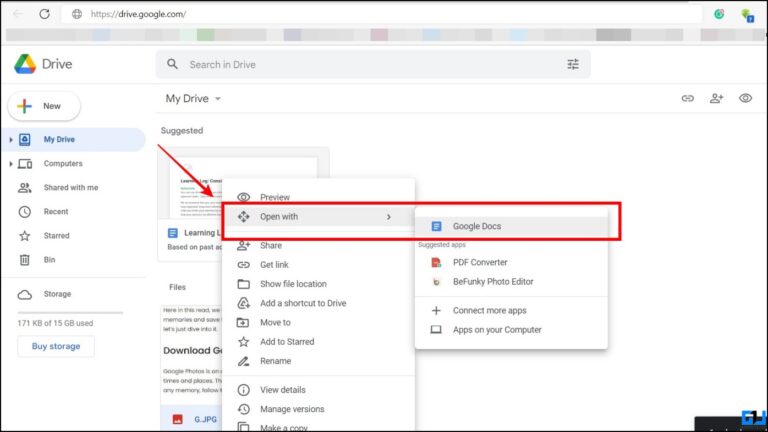Image resolution: width=768 pixels, height=432 pixels.
Task: Click the Suggested section label
Action: point(182,131)
